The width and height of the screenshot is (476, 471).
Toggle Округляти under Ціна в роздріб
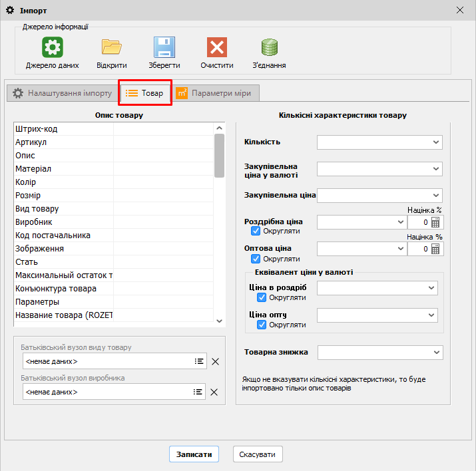(x=262, y=297)
